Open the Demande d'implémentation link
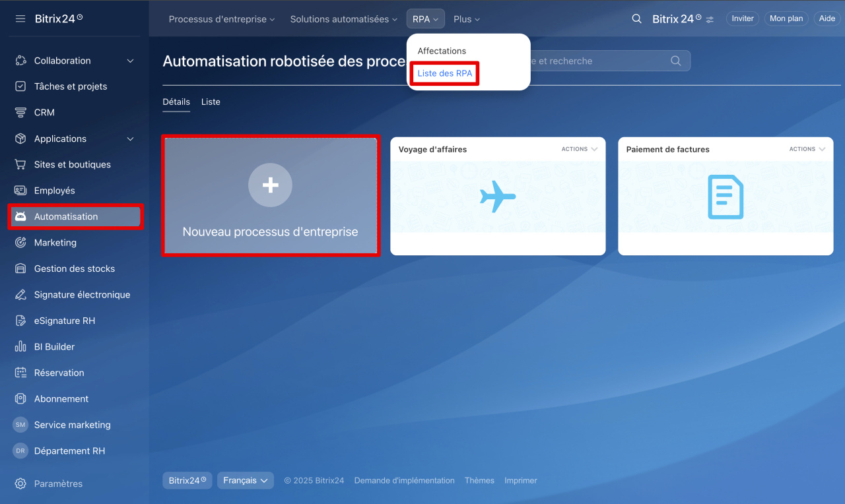Screen dimensions: 845x504 [x=404, y=480]
